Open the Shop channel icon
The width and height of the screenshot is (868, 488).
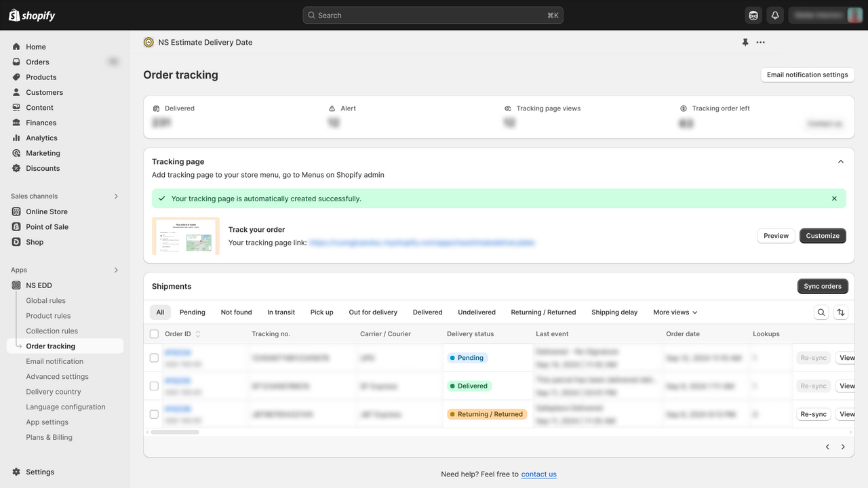pos(16,242)
